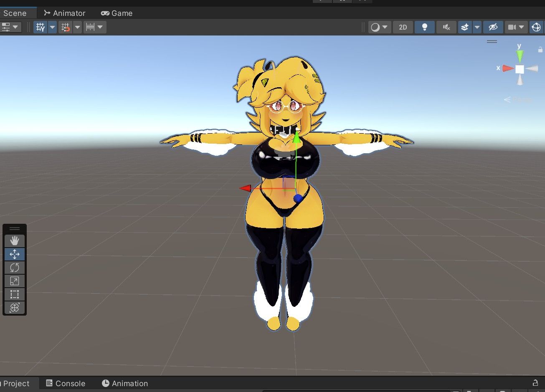Toggle 2D view mode
This screenshot has height=392, width=545.
coord(403,27)
